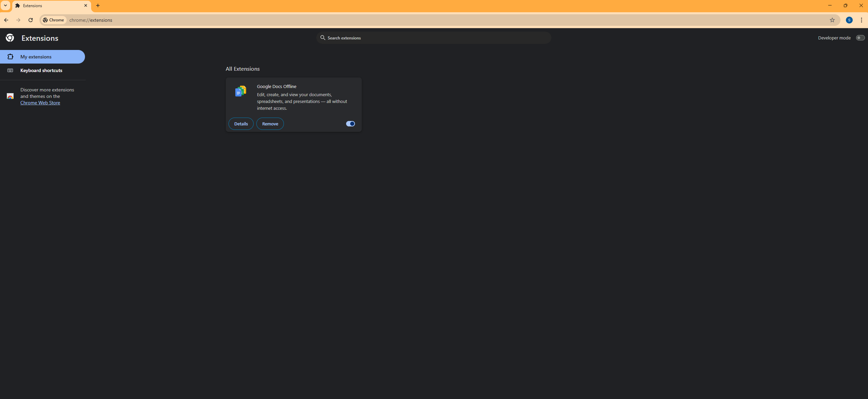Follow the Chrome Web Store link

pos(40,103)
